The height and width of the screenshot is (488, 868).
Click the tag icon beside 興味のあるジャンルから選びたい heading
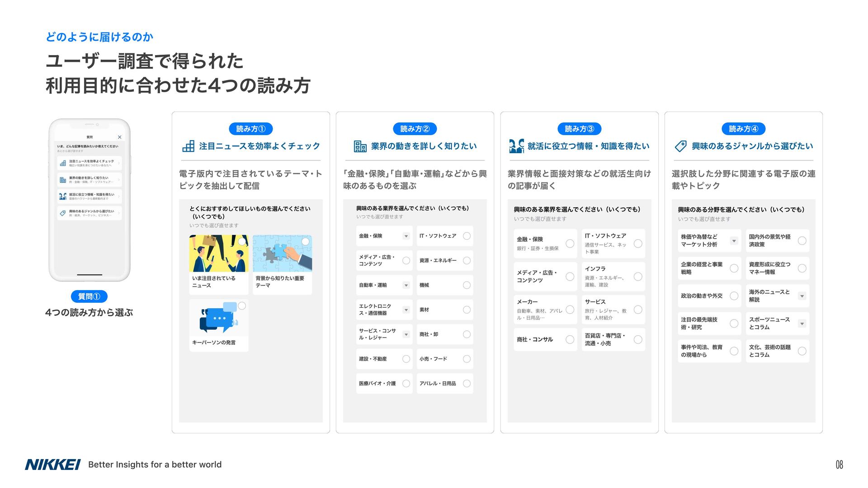(x=680, y=146)
